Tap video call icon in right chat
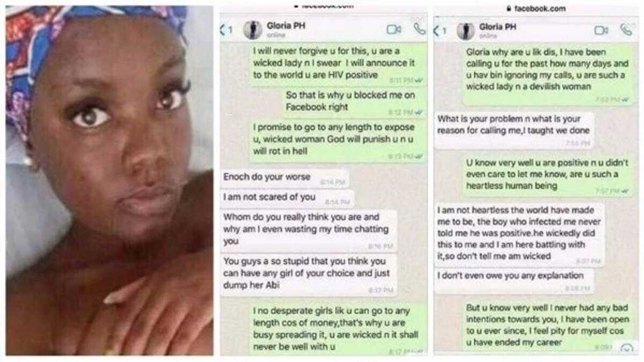Screen dimensions: 644x362 [601, 30]
